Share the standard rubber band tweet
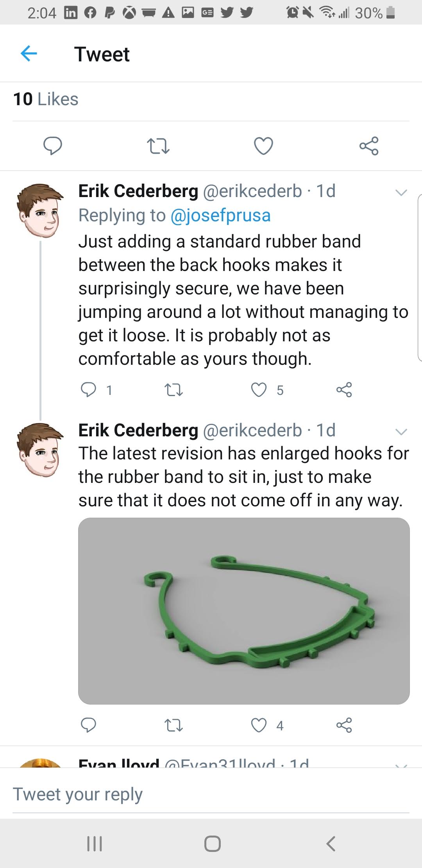The width and height of the screenshot is (422, 868). coord(344,390)
